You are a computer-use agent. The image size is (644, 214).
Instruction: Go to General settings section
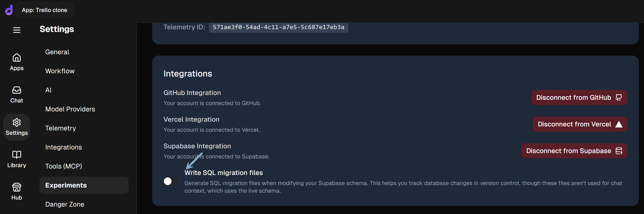pyautogui.click(x=57, y=52)
